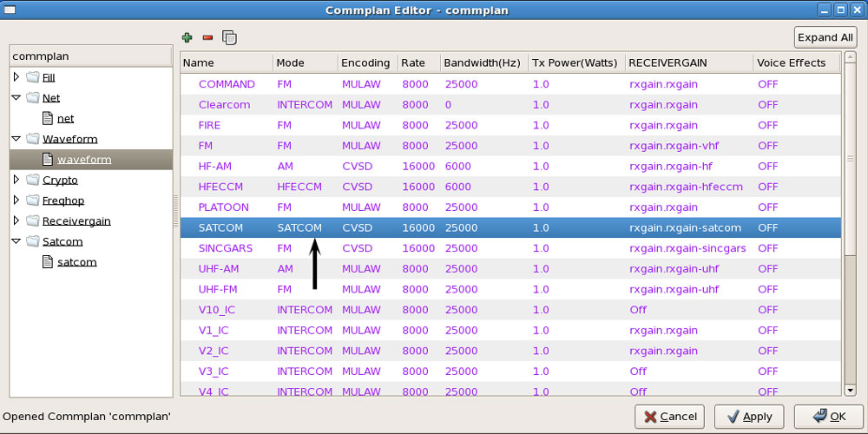The height and width of the screenshot is (434, 868).
Task: Sort by the Tx Power(Watts) column header
Action: click(577, 63)
